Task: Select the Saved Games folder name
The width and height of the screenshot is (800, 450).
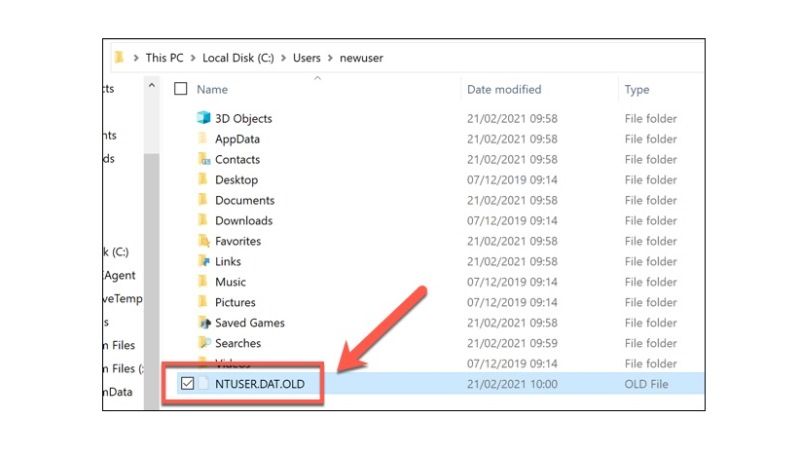Action: click(249, 322)
